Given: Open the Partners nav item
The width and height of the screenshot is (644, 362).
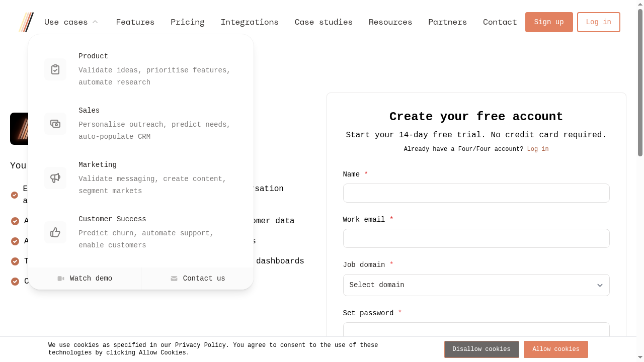Looking at the screenshot, I should click(448, 22).
